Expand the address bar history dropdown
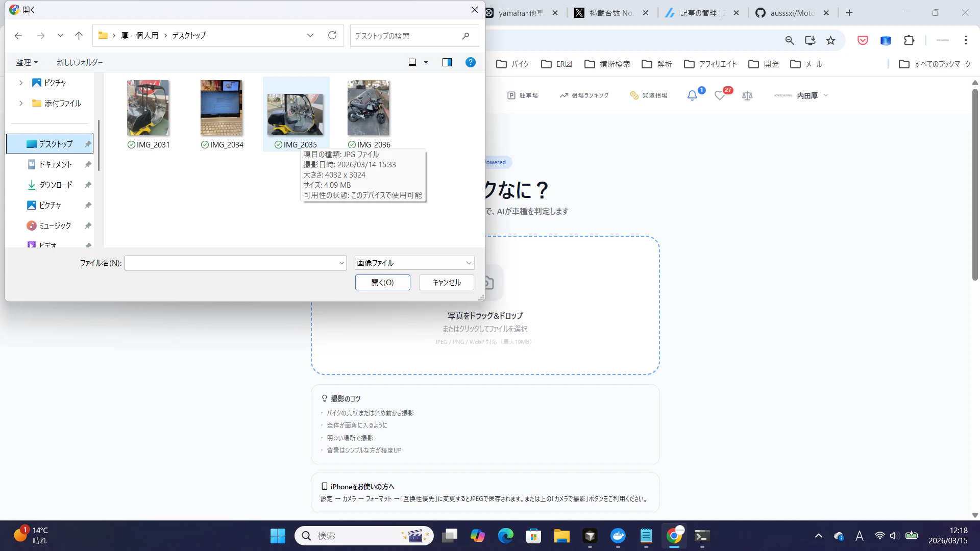Viewport: 980px width, 551px height. [310, 35]
